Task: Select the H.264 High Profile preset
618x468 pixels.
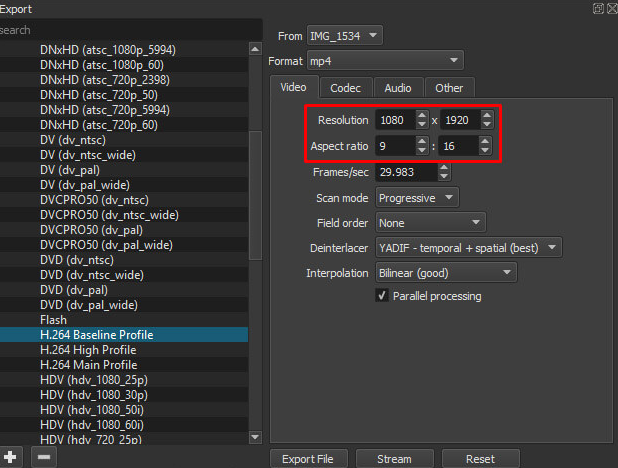Action: [x=124, y=349]
